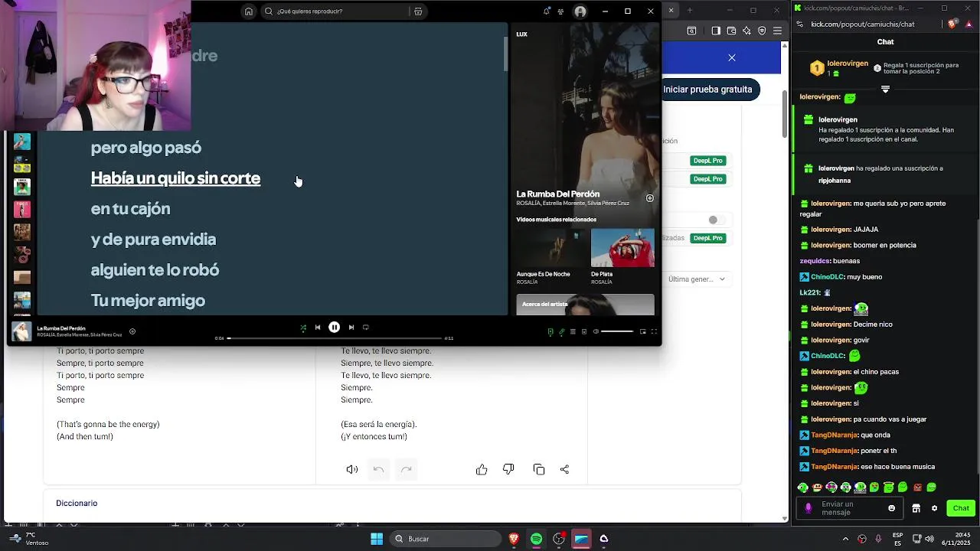
Task: Open Spotify miniplayer icon
Action: (x=642, y=331)
